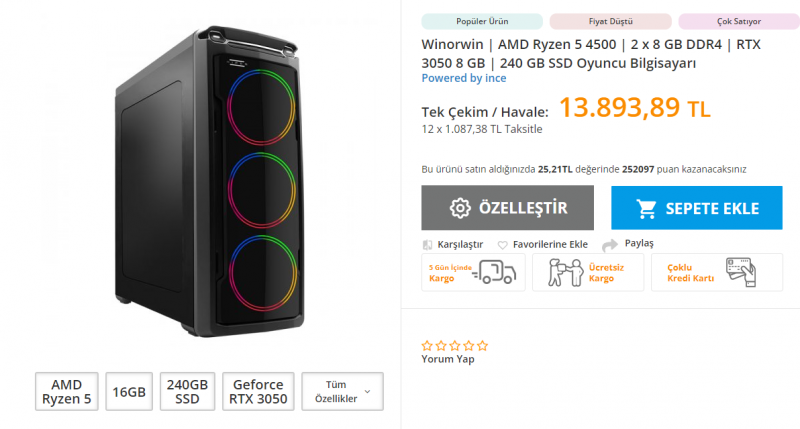
Task: Open the Powered by ince link
Action: click(x=464, y=78)
